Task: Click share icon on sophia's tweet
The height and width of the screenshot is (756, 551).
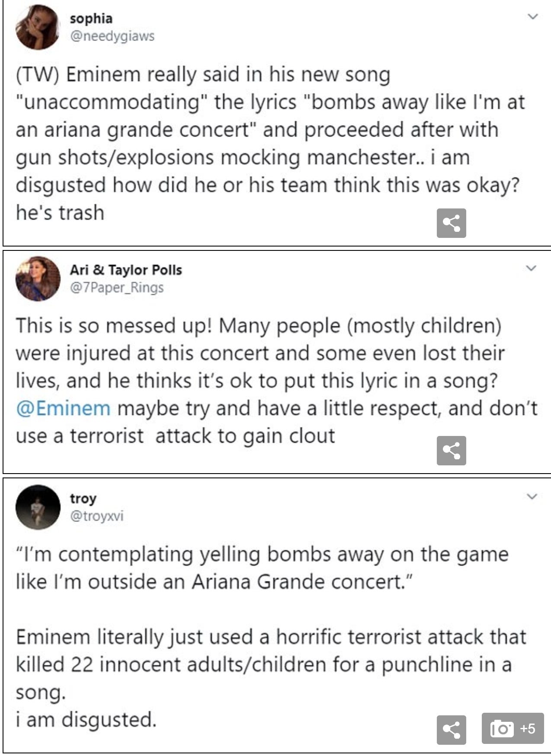Action: click(x=451, y=223)
